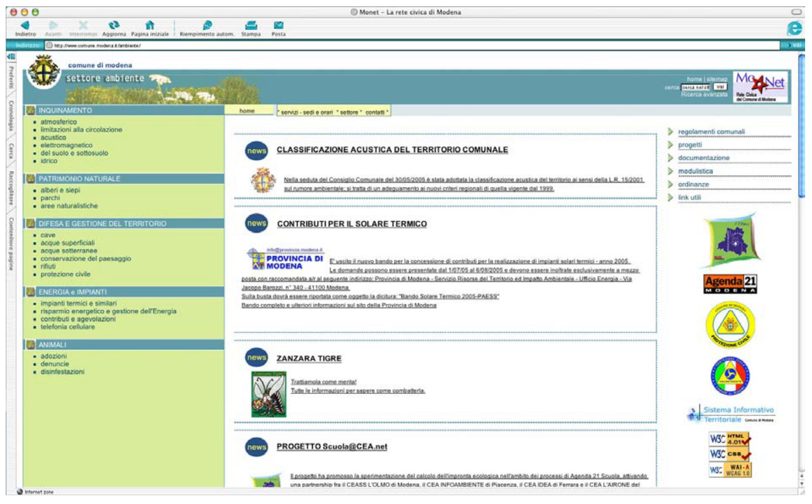Viewport: 812px width, 504px height.
Task: Open the alberi e siepi link
Action: click(60, 191)
